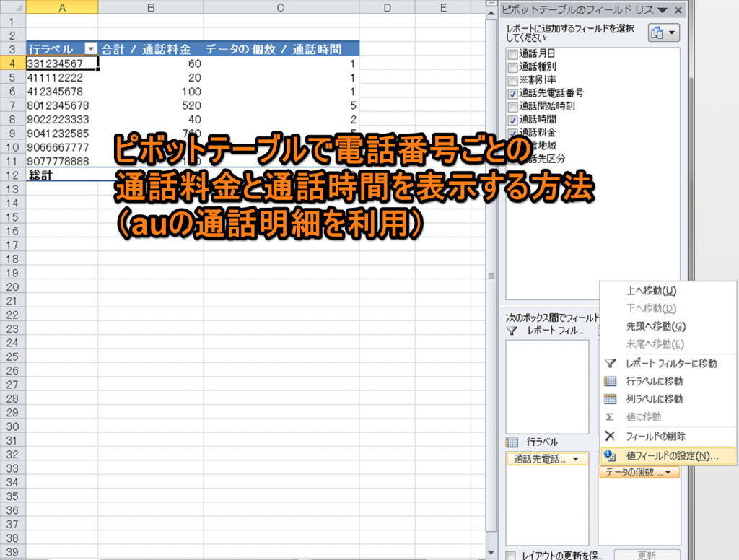739x560 pixels.
Task: Click the vertical scrollbar up arrow
Action: click(491, 13)
